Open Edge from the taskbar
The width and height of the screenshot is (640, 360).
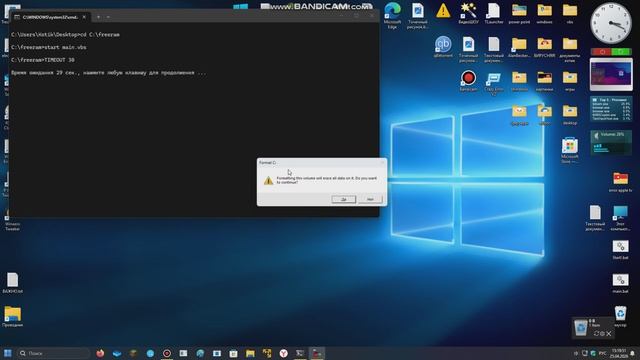point(200,353)
